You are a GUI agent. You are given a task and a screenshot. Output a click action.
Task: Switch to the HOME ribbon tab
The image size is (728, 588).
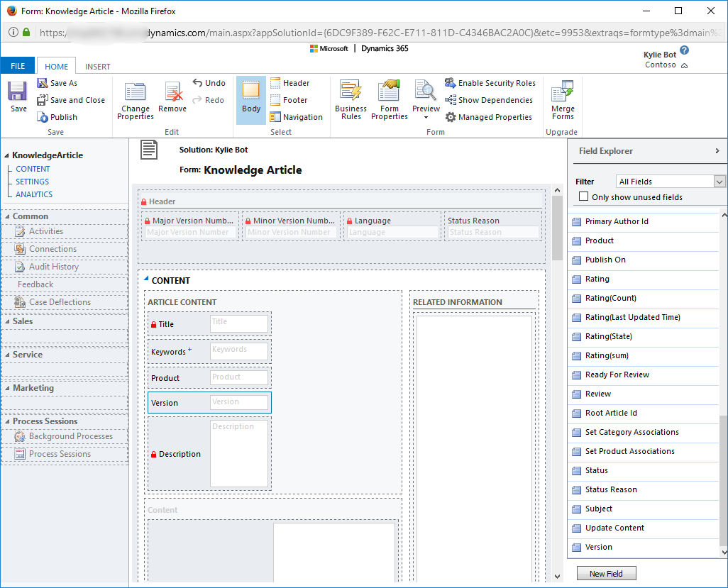click(56, 67)
